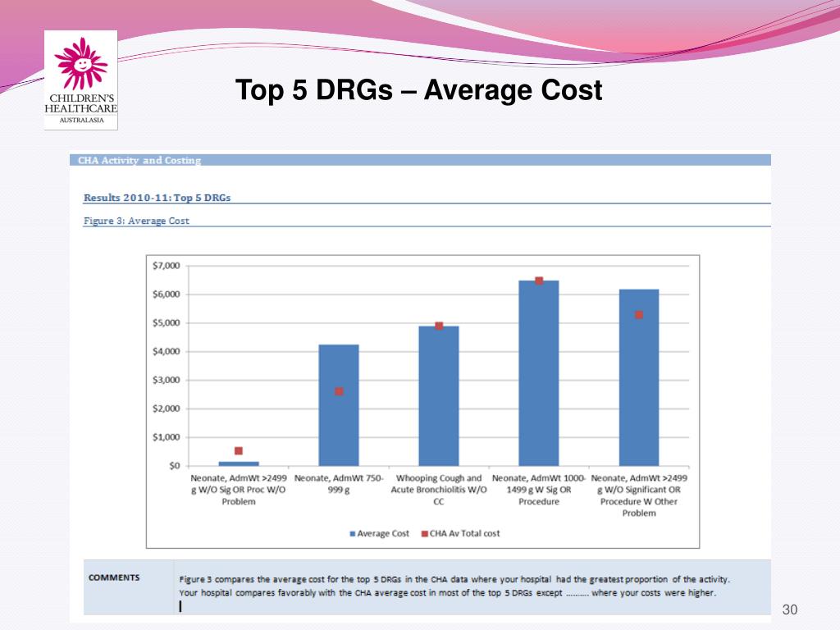Click the 'COMMENTS' label

pos(114,577)
